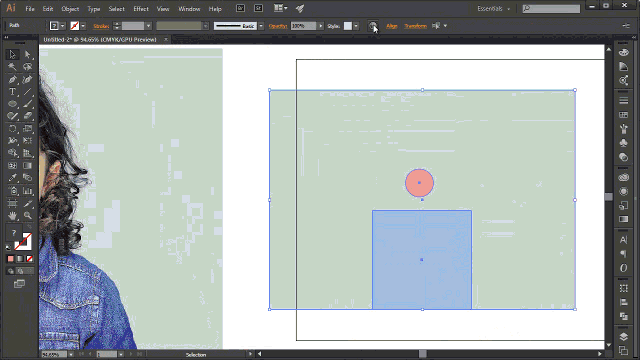Screen dimensions: 640x360
Task: Close the Untitled-2 document tab
Action: click(166, 40)
